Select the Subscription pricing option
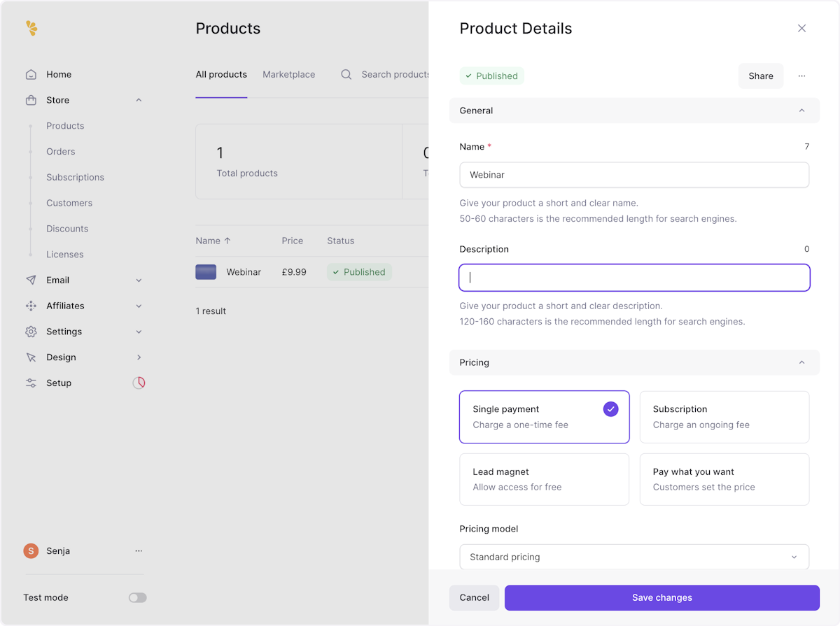Screen dimensions: 840x626 tap(724, 417)
